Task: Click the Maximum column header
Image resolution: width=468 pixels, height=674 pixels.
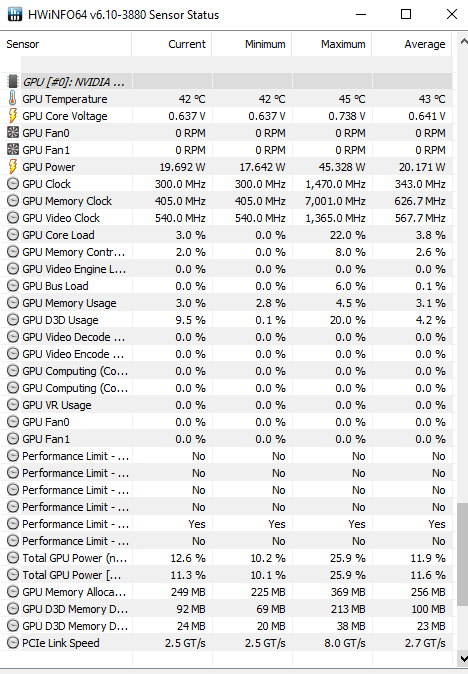Action: tap(332, 44)
